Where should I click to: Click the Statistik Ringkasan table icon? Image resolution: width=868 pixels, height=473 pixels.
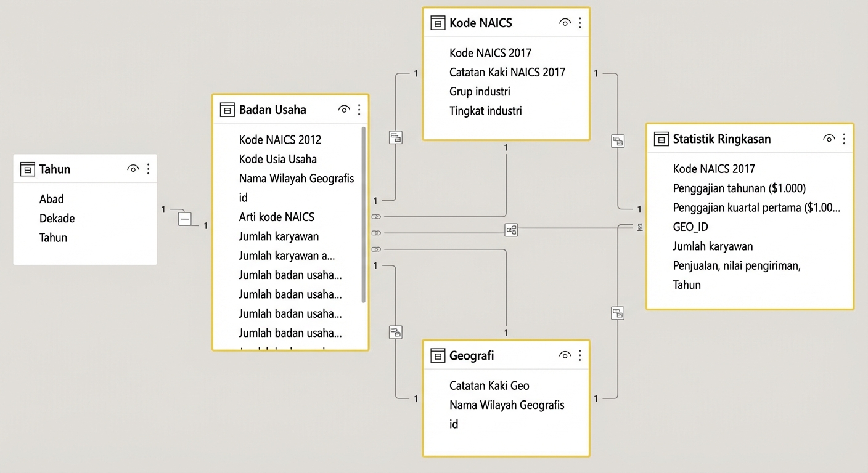tap(661, 139)
